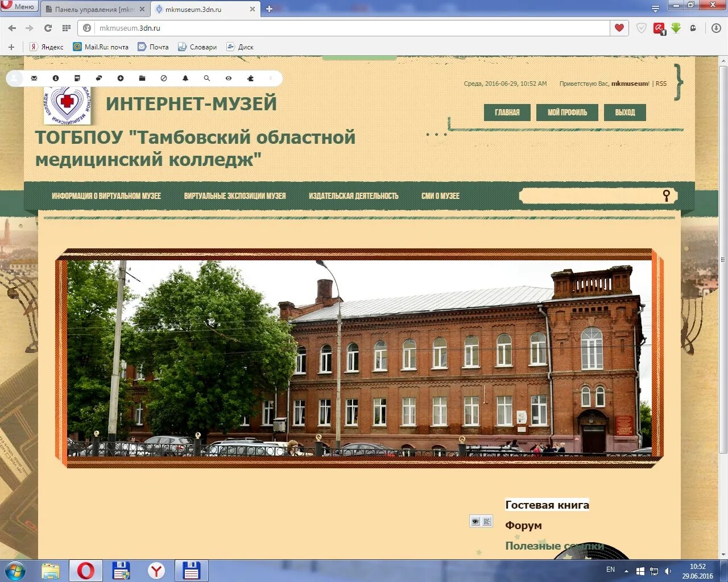Open the Mail.Ru: почта bookmark
Image resolution: width=728 pixels, height=582 pixels.
[x=101, y=47]
